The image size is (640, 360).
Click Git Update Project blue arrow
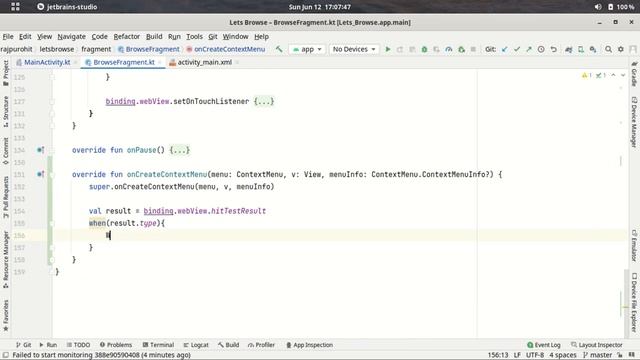[x=504, y=49]
